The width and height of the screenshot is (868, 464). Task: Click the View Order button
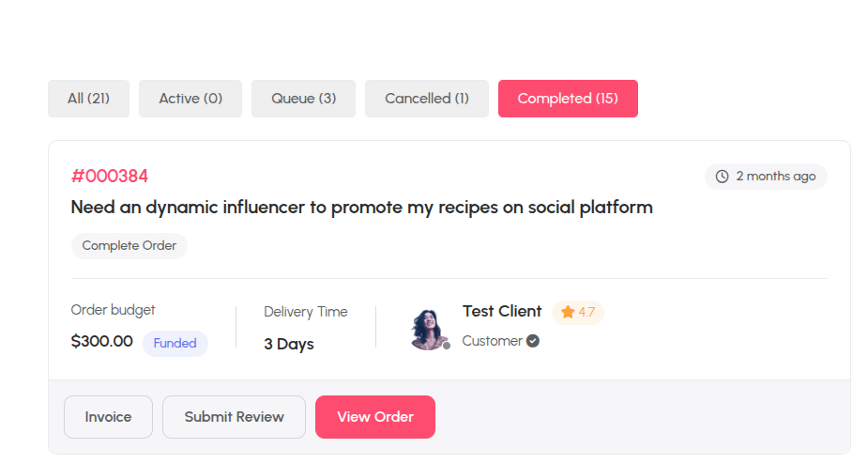pyautogui.click(x=375, y=417)
